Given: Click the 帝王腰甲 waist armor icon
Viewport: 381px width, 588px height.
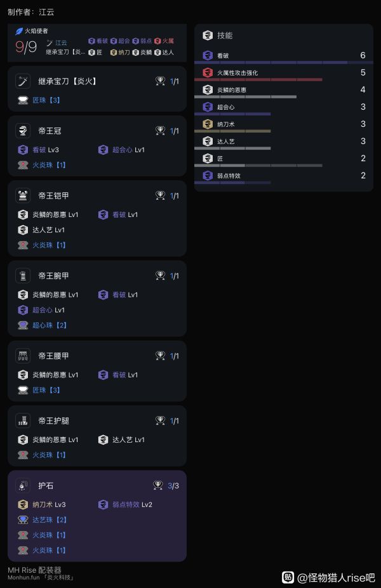Looking at the screenshot, I should (x=23, y=356).
